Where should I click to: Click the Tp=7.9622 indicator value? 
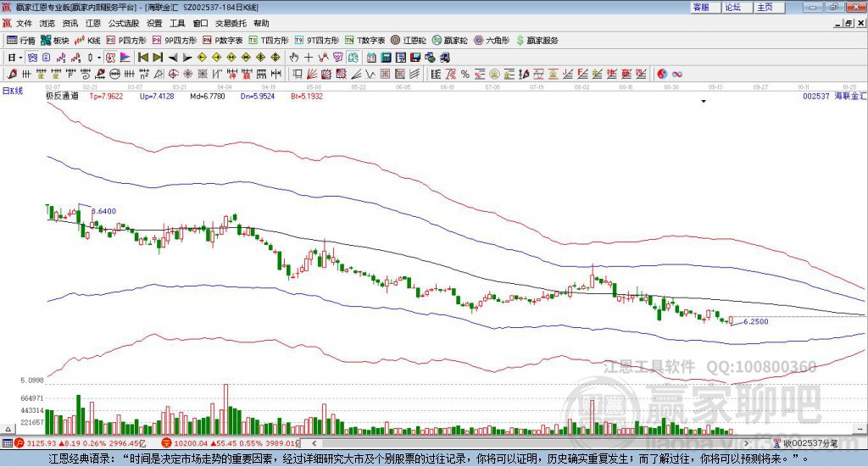click(106, 97)
